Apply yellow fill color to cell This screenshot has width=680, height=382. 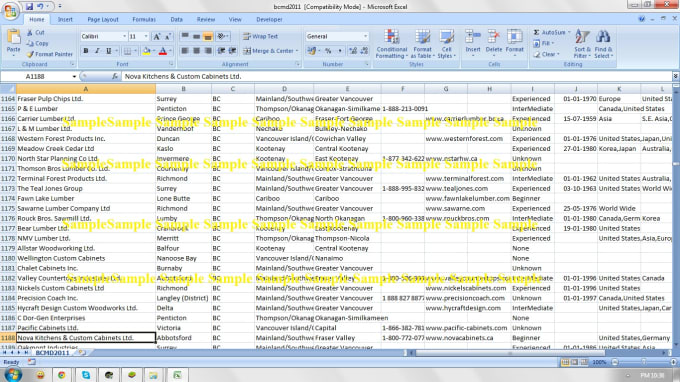tap(147, 51)
